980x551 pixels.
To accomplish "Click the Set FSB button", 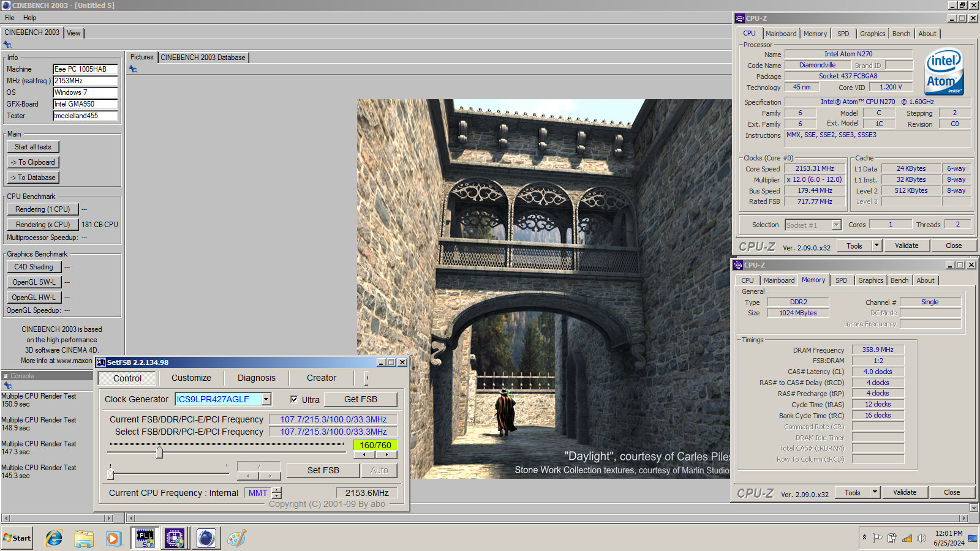I will tap(323, 470).
